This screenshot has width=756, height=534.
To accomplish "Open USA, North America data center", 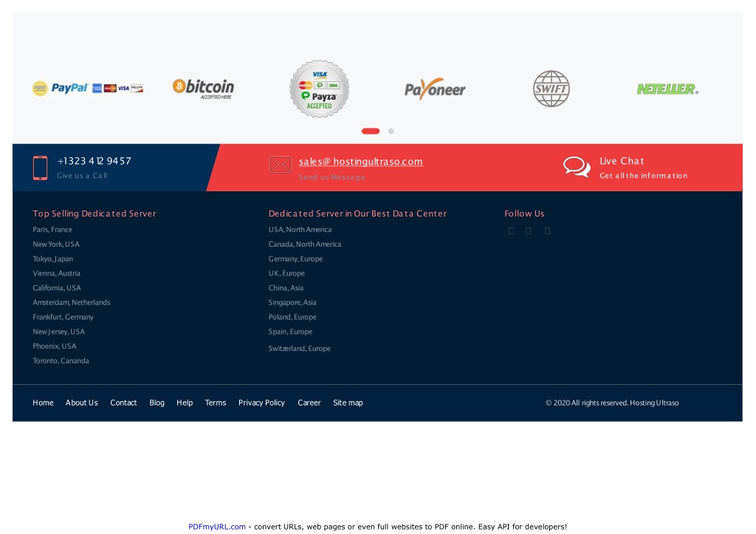I will tap(300, 230).
